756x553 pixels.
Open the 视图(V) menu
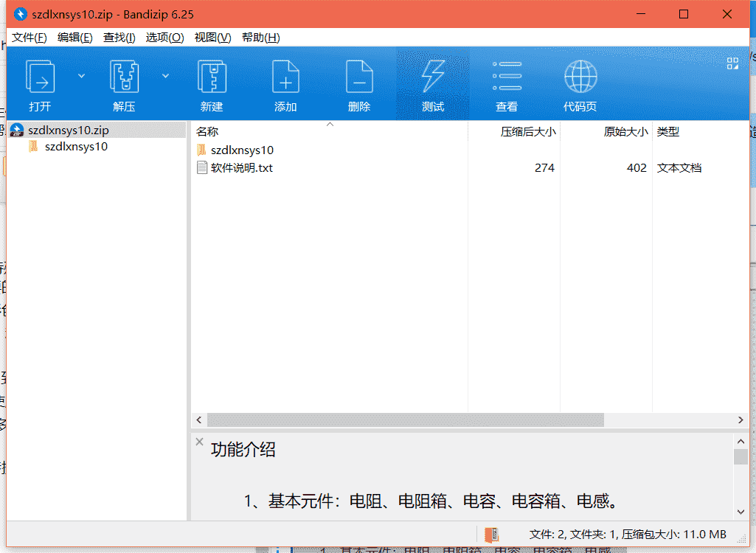[212, 38]
